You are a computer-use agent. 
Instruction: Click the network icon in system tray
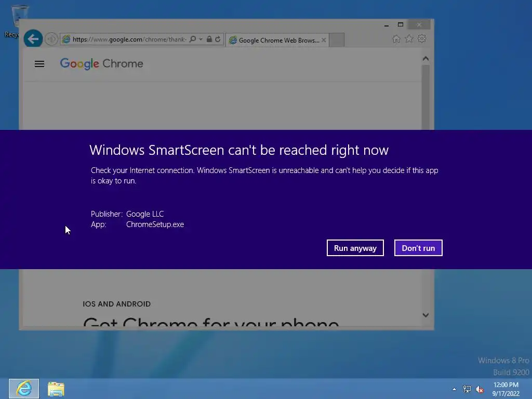pyautogui.click(x=467, y=389)
